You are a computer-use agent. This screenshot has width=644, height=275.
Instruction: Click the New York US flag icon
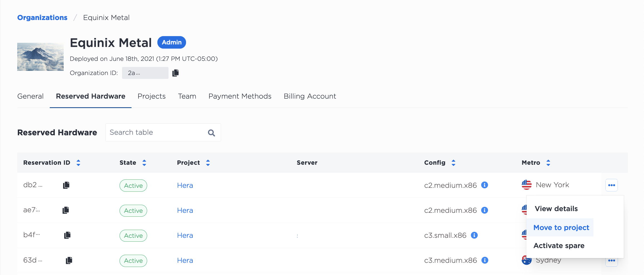click(x=527, y=185)
